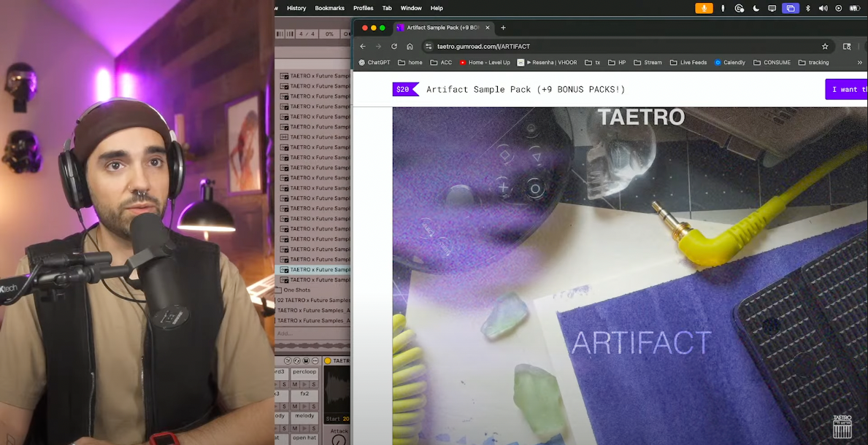Click the battery status icon

856,8
